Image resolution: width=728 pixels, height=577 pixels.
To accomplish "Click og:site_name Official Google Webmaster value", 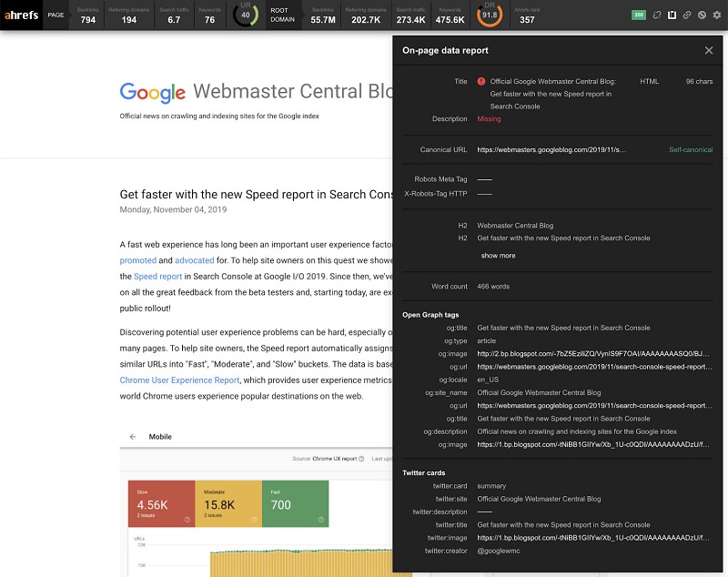I will tap(539, 393).
